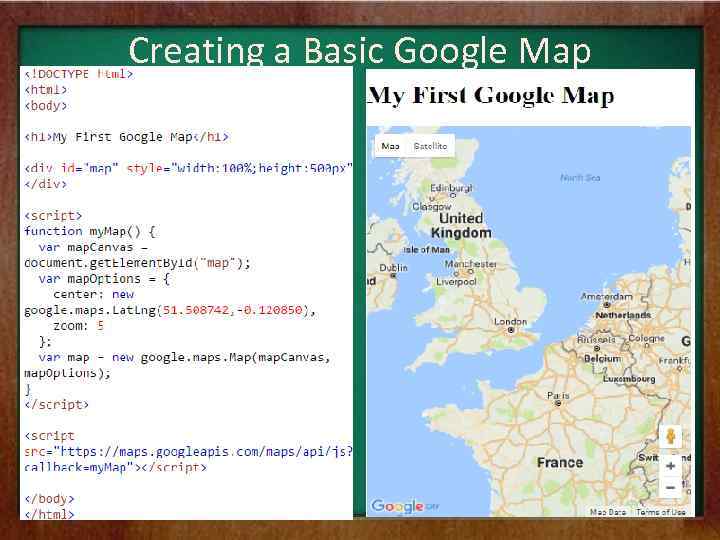Click the Edinburgh label on map
The image size is (720, 540).
[451, 188]
